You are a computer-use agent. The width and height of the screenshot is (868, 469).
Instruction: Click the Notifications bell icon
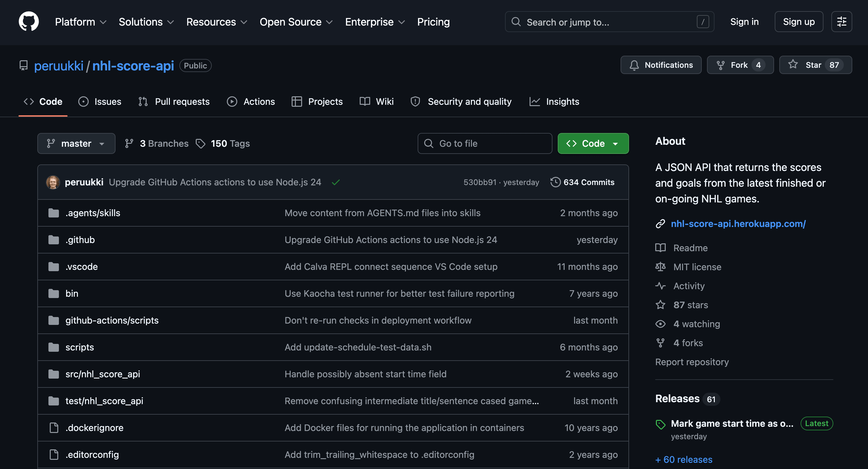(x=634, y=65)
